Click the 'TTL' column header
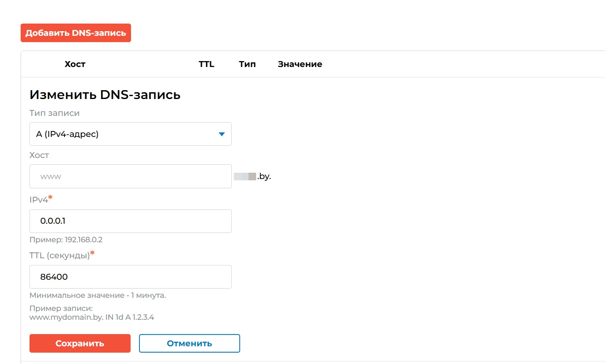Image resolution: width=605 pixels, height=364 pixels. tap(206, 64)
